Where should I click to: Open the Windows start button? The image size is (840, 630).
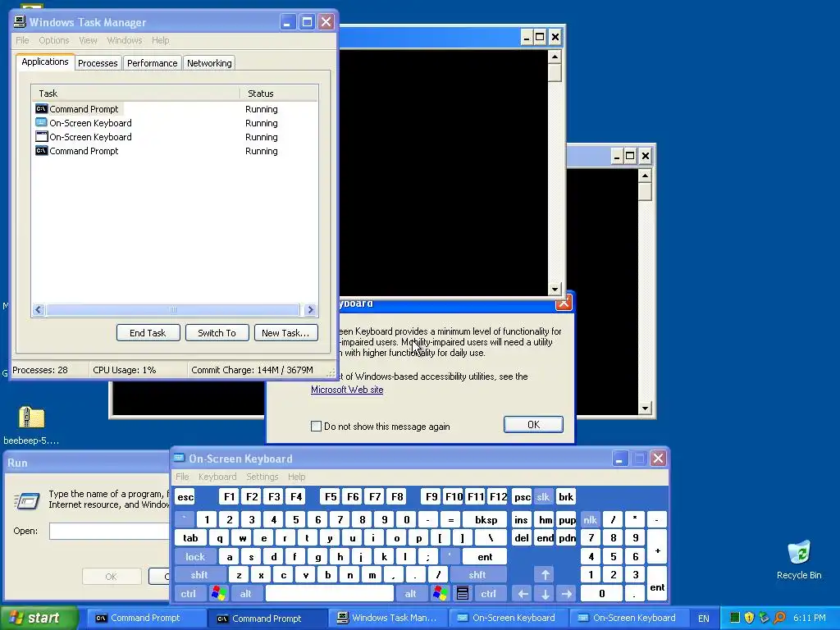(x=39, y=618)
